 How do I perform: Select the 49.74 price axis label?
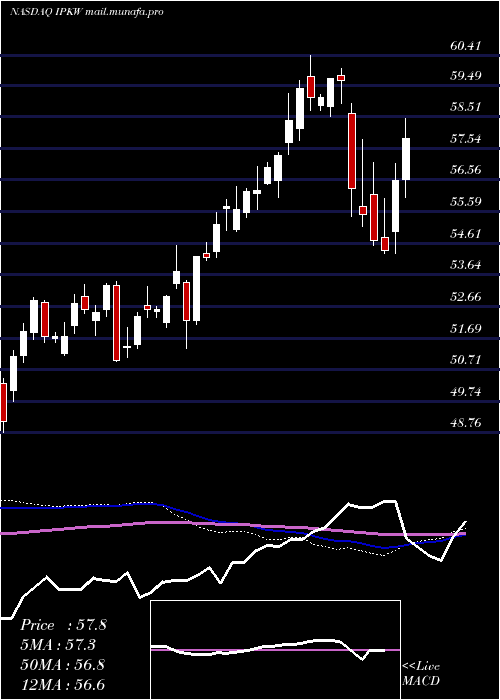coord(466,392)
